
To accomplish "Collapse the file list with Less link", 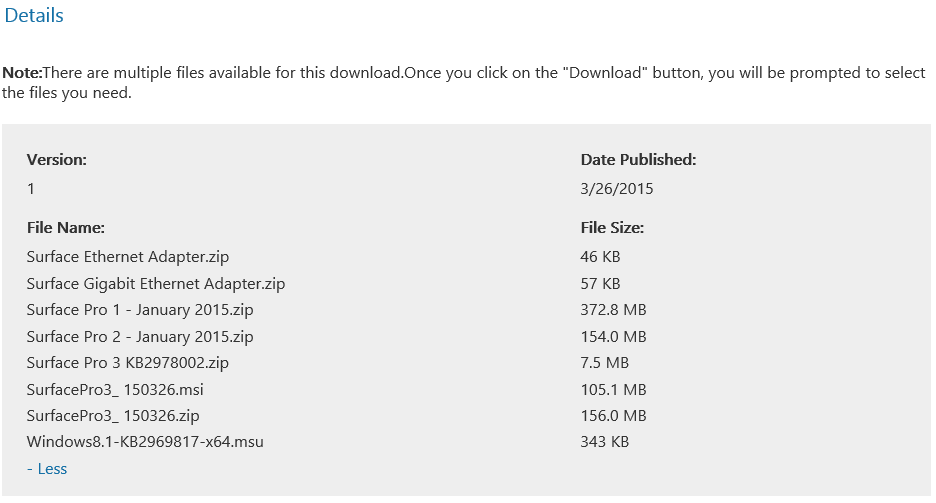I will click(x=47, y=469).
